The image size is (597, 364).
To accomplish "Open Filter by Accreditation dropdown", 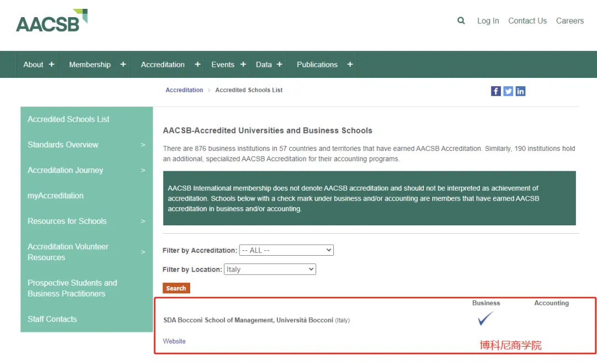I will point(286,250).
